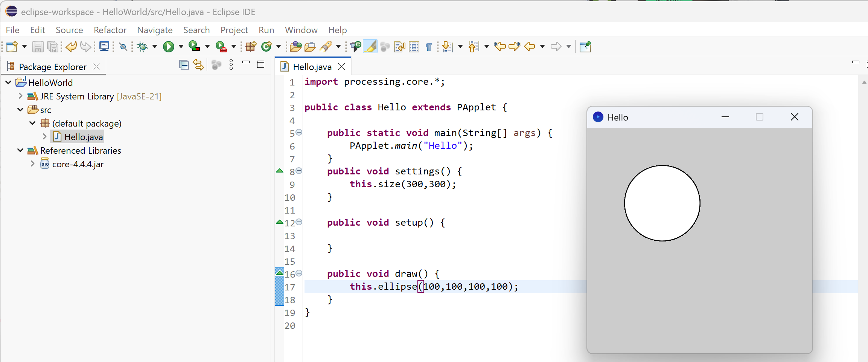
Task: Open the File menu
Action: [12, 30]
